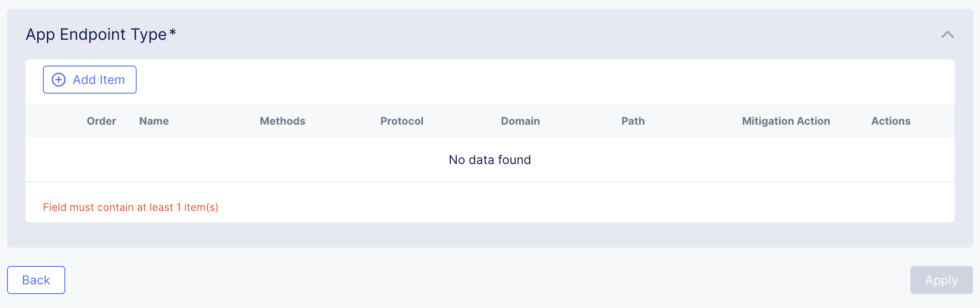The width and height of the screenshot is (980, 308).
Task: Click the 'No data found' message
Action: pos(490,160)
